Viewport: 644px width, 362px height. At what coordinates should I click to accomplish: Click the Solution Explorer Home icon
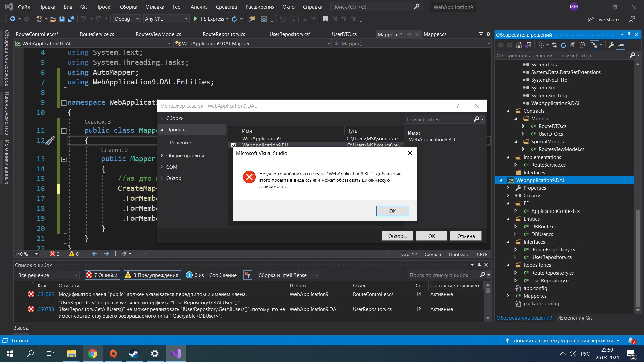click(519, 45)
